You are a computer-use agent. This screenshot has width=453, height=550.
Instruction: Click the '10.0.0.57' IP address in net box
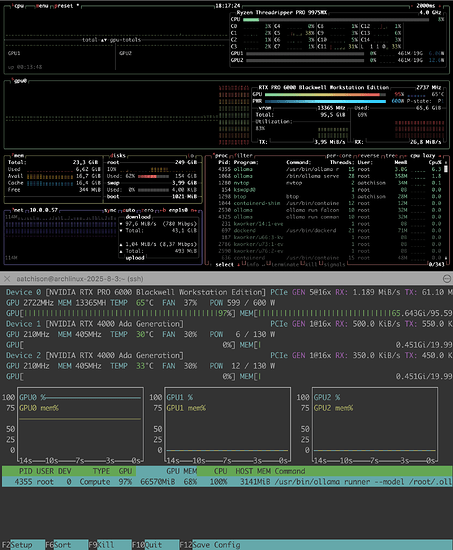click(x=44, y=210)
